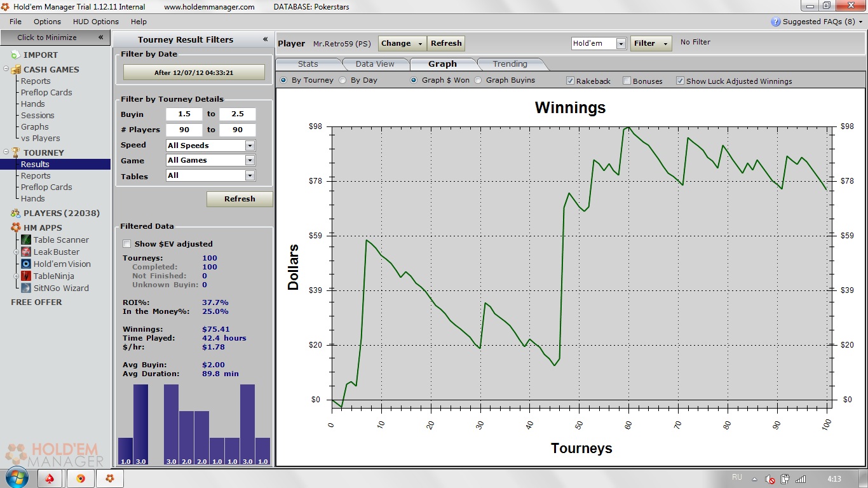Click the volume icon in system tray
Screen dimensions: 868x488
click(x=770, y=479)
